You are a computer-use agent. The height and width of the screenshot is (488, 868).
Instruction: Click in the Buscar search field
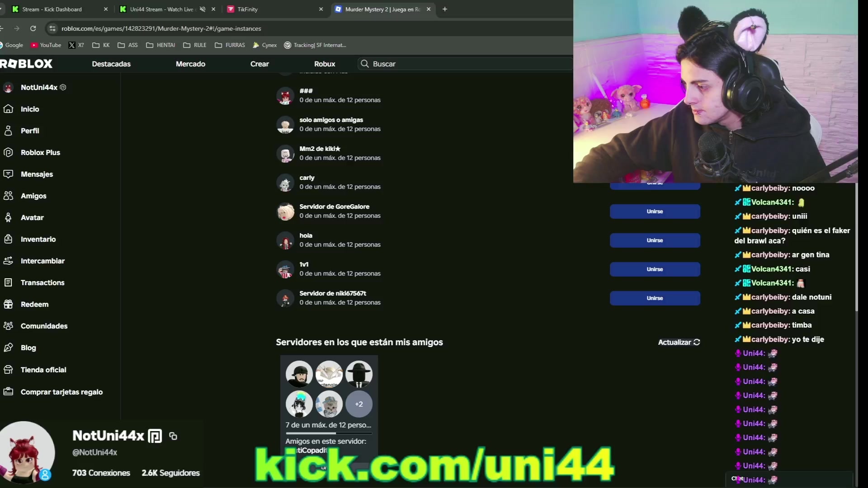[466, 64]
